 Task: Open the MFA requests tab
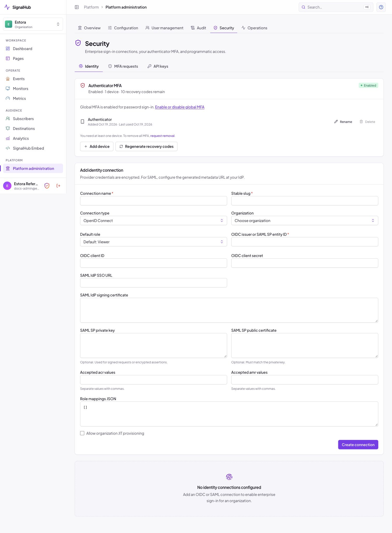tap(123, 66)
